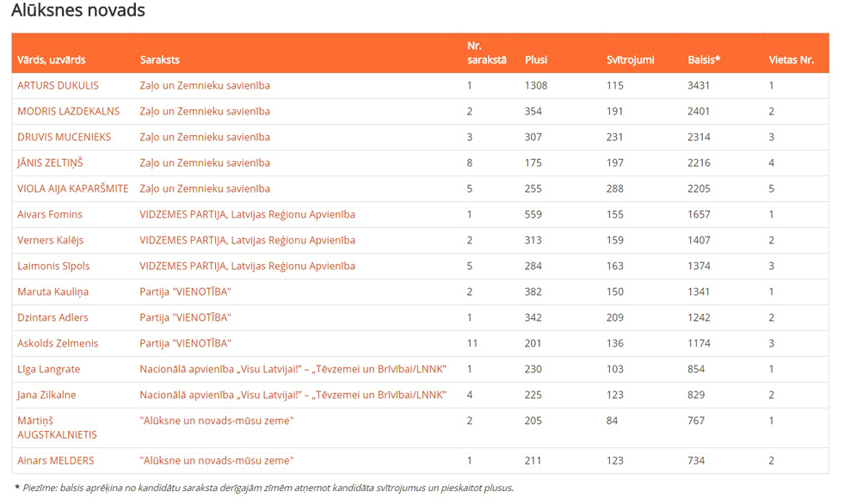
Task: Click the Svītrojumi column header
Action: [x=631, y=59]
